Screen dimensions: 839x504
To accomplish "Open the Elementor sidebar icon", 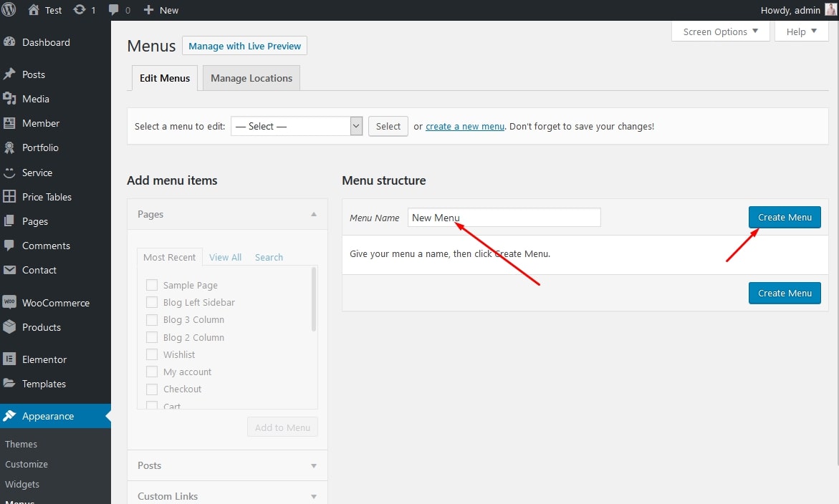I will coord(9,359).
